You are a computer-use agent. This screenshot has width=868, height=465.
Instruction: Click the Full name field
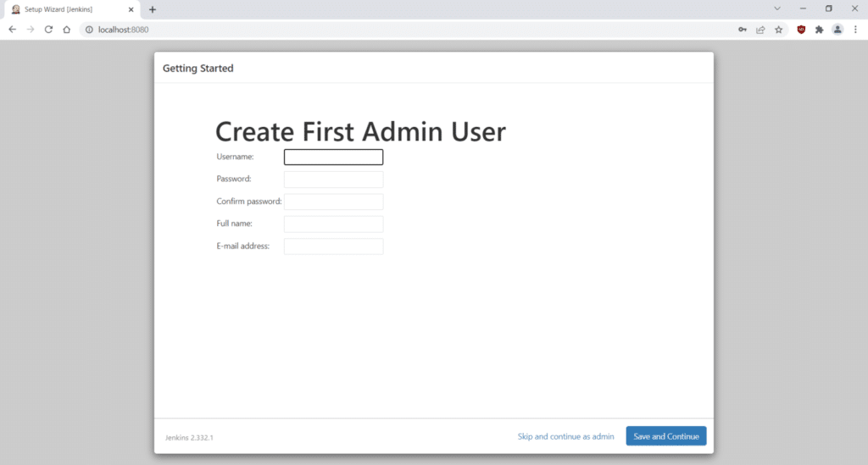coord(333,224)
